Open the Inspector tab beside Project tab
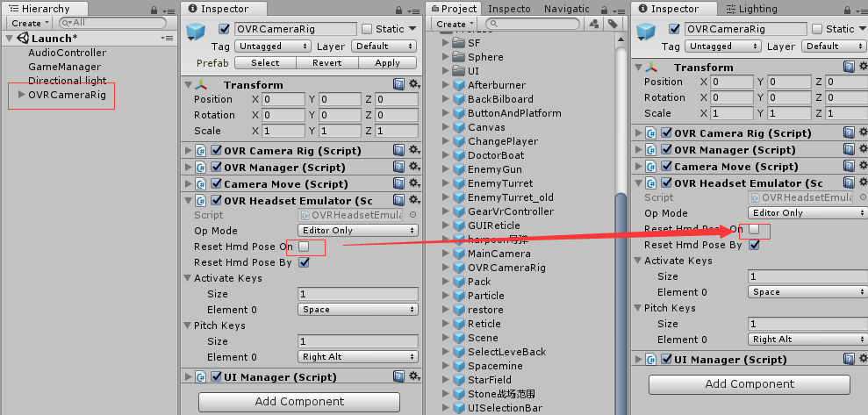Image resolution: width=868 pixels, height=415 pixels. [509, 9]
